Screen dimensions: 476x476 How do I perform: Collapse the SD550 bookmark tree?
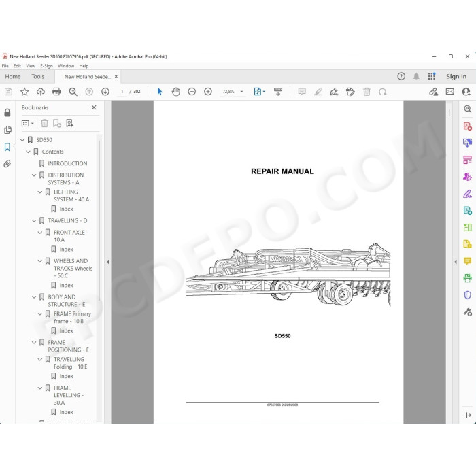click(22, 140)
